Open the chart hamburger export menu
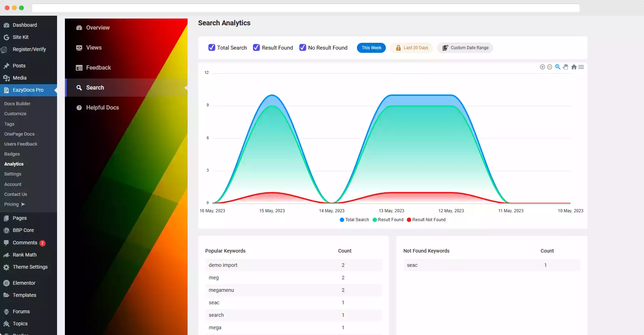This screenshot has width=644, height=335. point(581,67)
